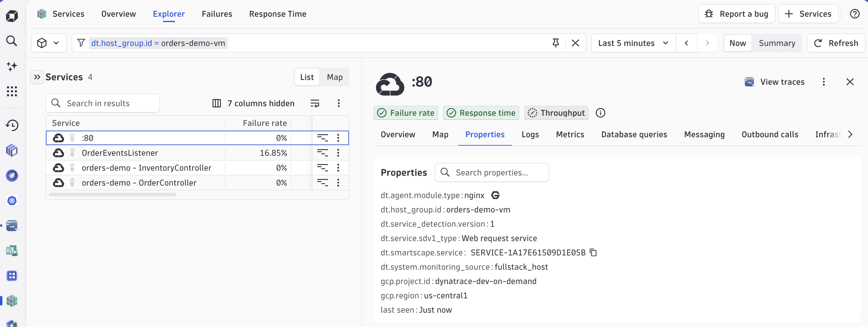Viewport: 868px width, 327px height.
Task: Toggle the Response time health chip
Action: pos(481,113)
